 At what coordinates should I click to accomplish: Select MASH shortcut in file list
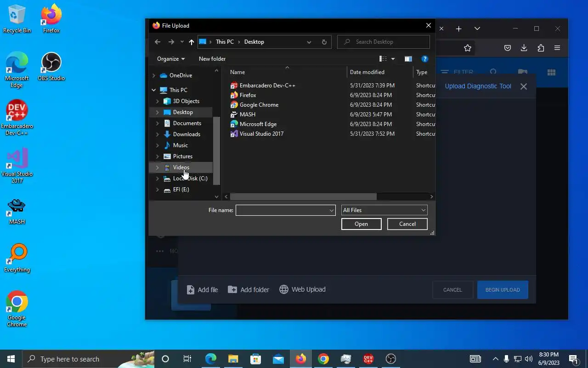(247, 115)
